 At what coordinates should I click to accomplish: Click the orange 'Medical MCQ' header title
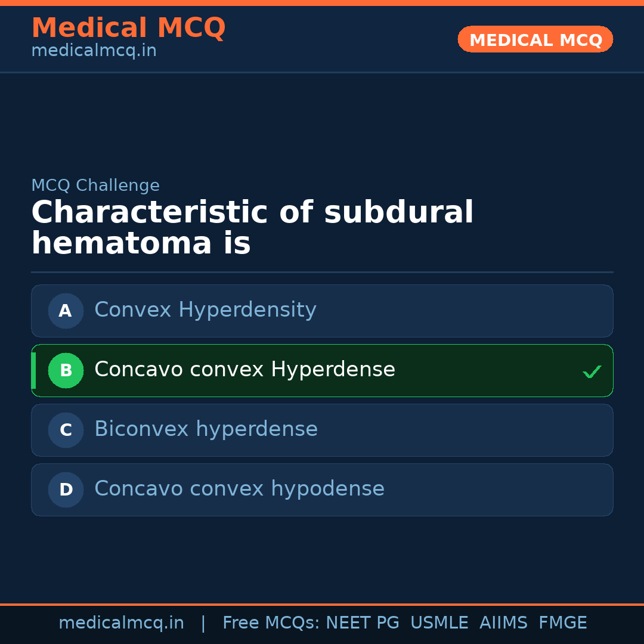[128, 28]
